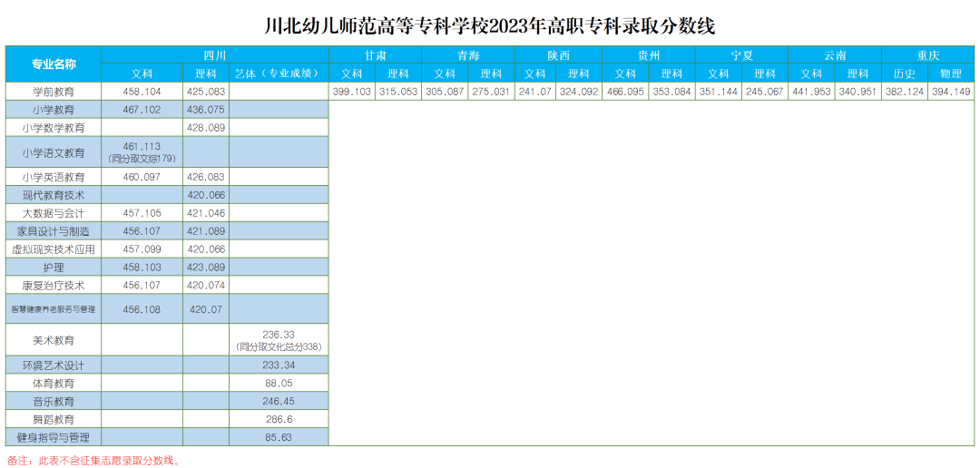Click the 甘肃 文科 score 399.103
Viewport: 980px width, 468px height.
352,92
